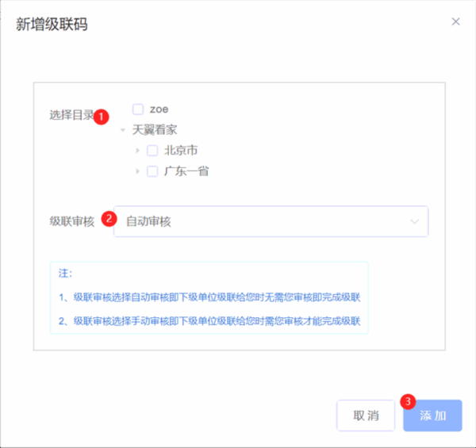The image size is (476, 448).
Task: Click the 北京市 tree item label
Action: (x=181, y=151)
